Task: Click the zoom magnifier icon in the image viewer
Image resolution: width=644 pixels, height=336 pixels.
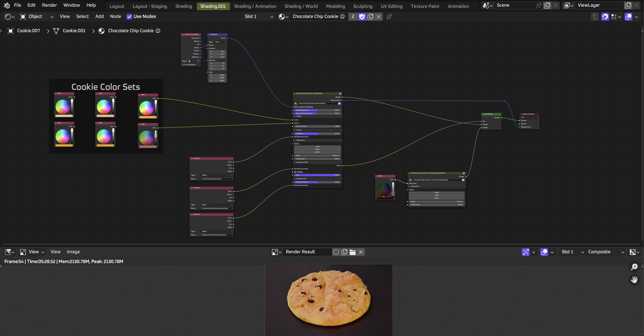Action: pyautogui.click(x=634, y=267)
